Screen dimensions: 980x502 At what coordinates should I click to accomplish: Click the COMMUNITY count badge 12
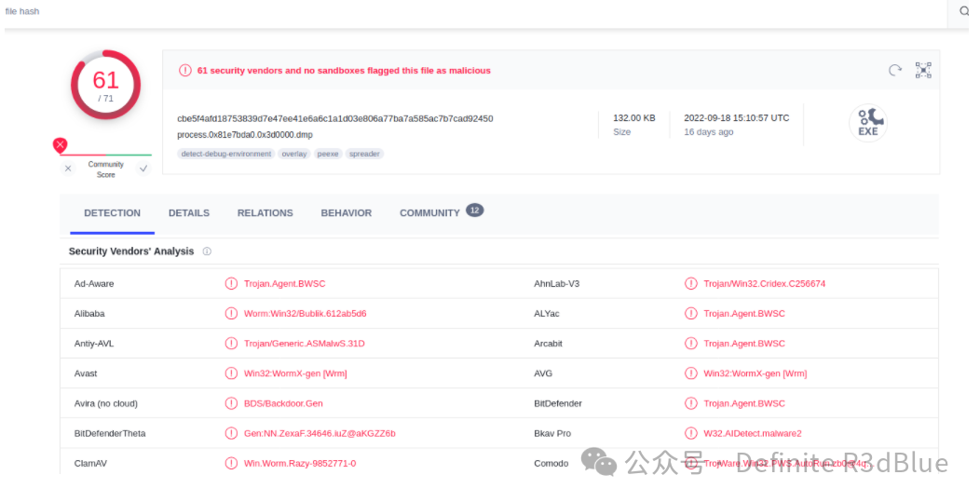(475, 210)
